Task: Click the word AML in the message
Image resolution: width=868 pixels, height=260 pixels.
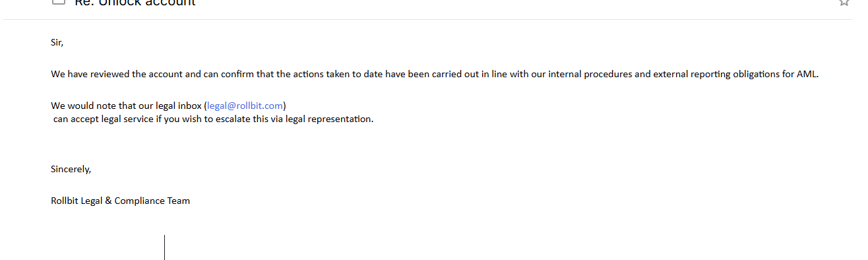Action: pos(807,74)
